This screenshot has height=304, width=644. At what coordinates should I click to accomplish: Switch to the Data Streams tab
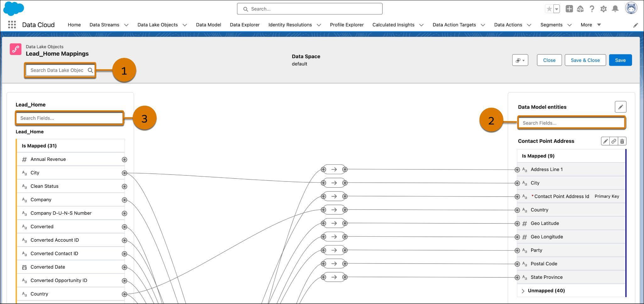tap(104, 25)
